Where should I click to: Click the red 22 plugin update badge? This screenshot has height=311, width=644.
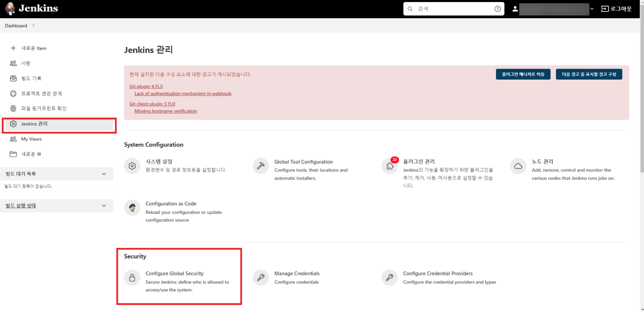[x=395, y=160]
